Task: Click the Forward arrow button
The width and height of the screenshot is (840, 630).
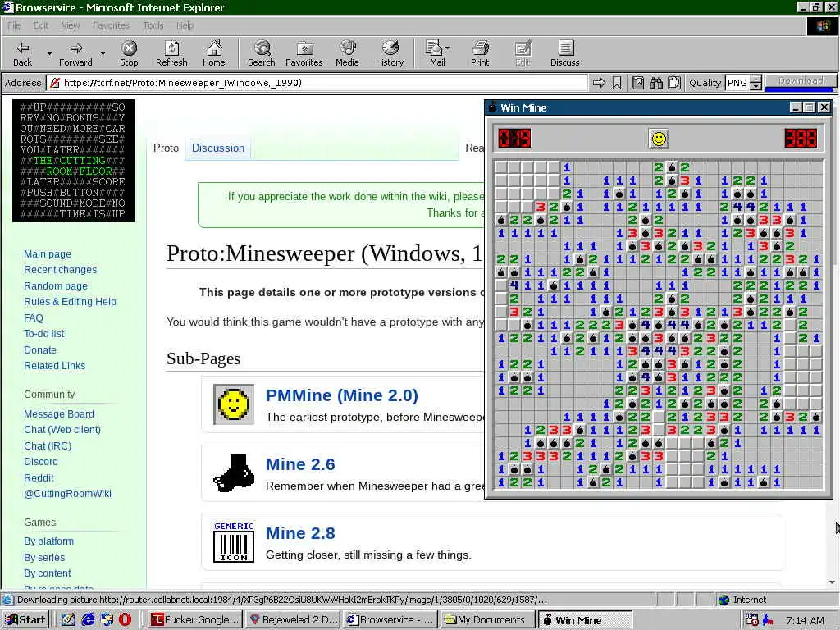Action: (x=75, y=53)
